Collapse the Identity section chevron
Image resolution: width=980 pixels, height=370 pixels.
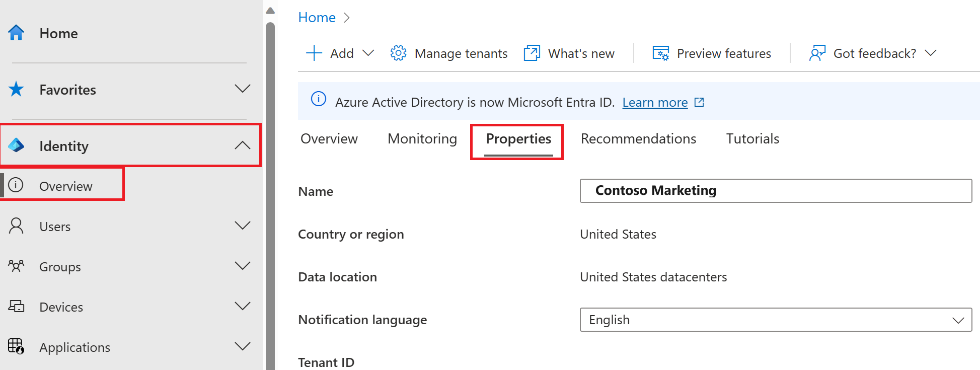click(x=243, y=145)
